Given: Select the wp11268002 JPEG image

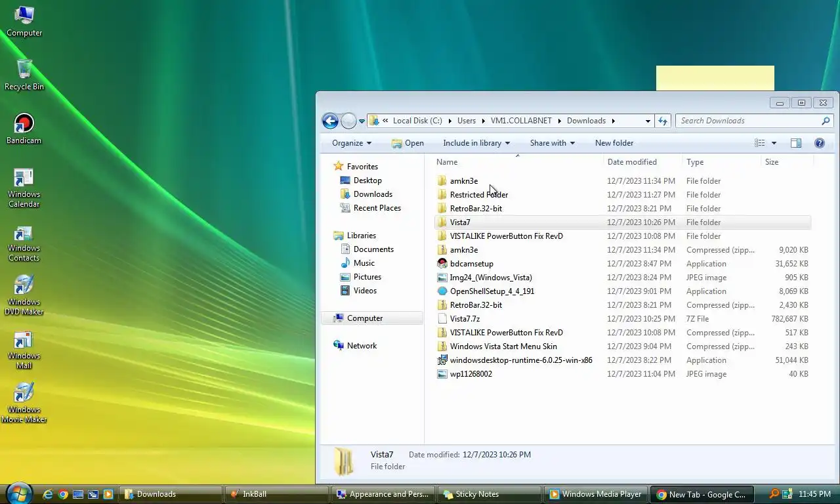Looking at the screenshot, I should click(623, 374).
